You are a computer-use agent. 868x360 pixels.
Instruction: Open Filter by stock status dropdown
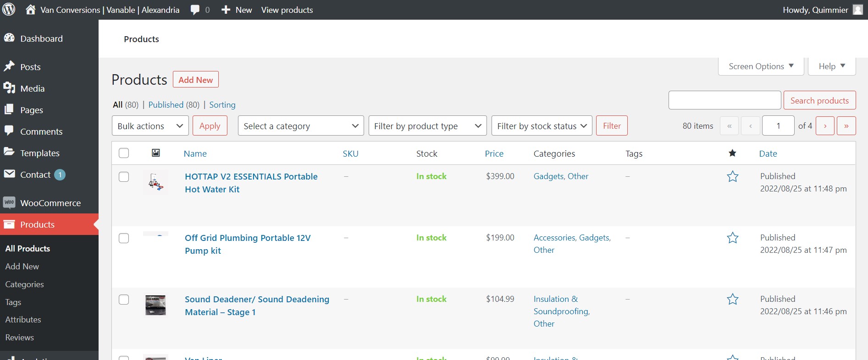coord(542,125)
